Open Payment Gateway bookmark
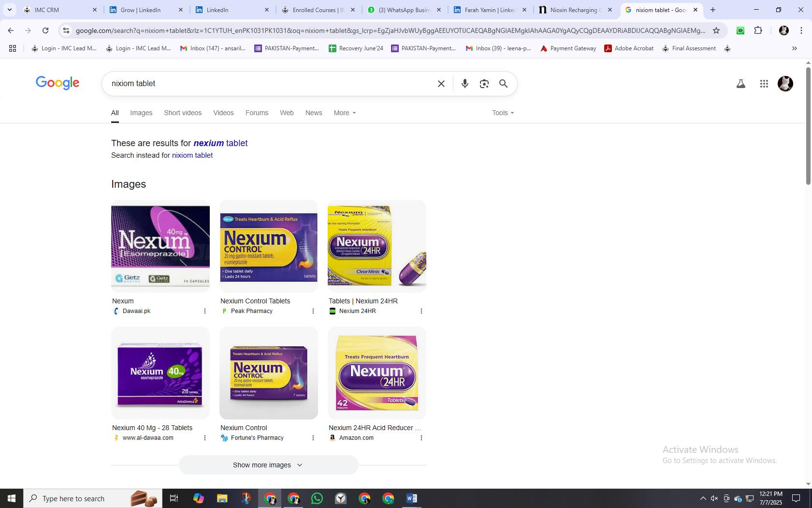The width and height of the screenshot is (812, 508). [568, 48]
